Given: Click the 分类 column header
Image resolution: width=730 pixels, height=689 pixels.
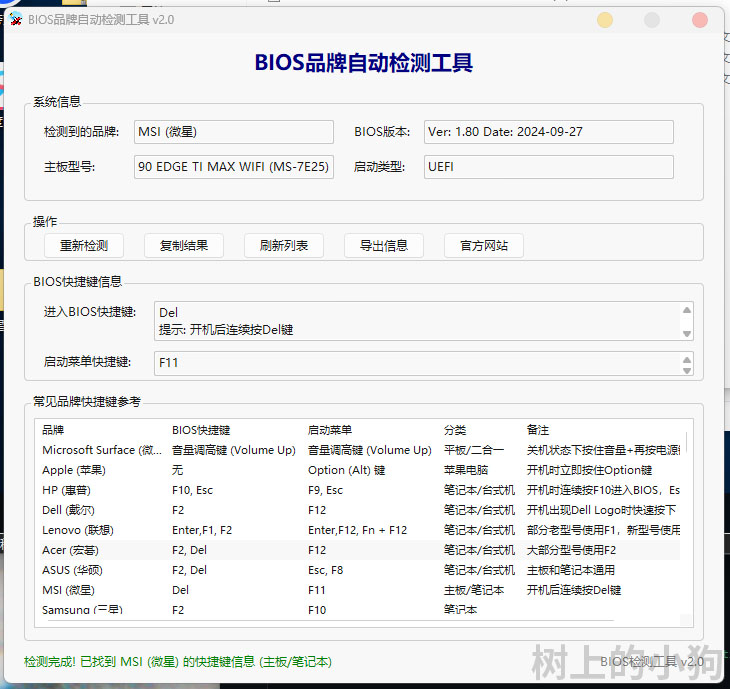Looking at the screenshot, I should 455,430.
